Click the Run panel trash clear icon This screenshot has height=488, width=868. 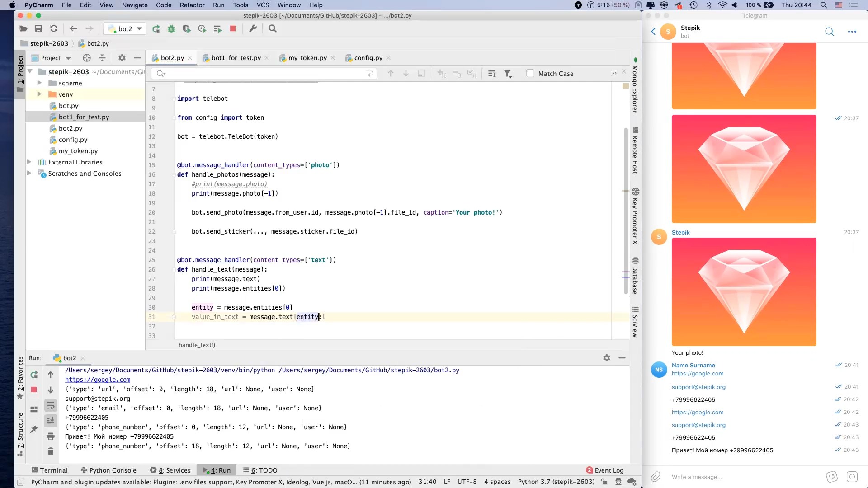[50, 451]
